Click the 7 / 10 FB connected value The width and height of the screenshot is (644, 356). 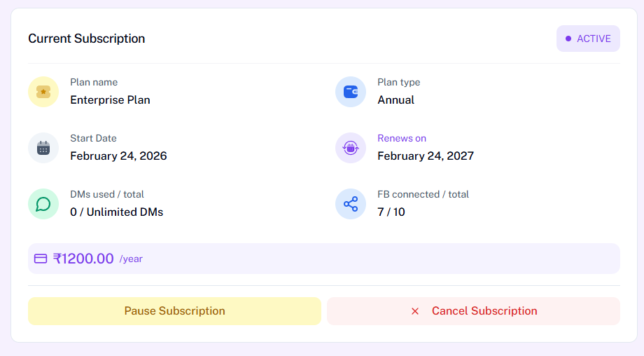tap(391, 212)
